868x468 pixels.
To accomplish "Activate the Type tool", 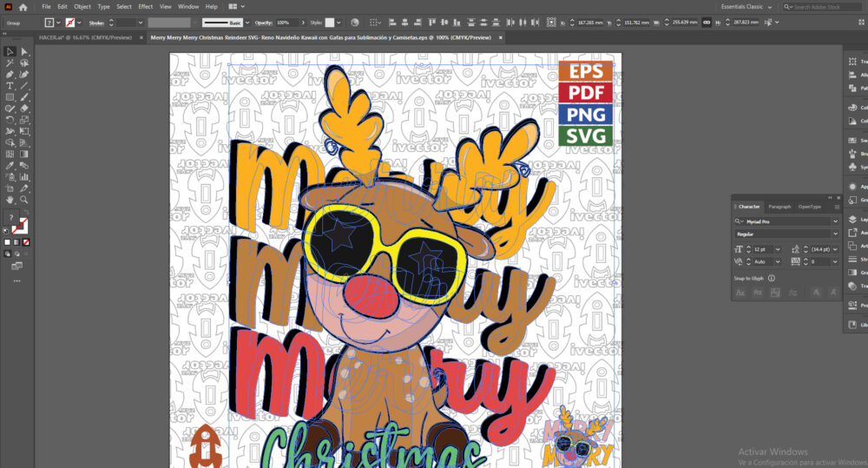I will [x=10, y=86].
